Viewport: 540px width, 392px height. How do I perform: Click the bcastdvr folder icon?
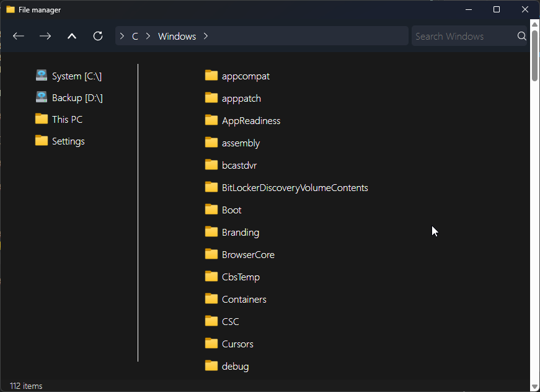[211, 164]
